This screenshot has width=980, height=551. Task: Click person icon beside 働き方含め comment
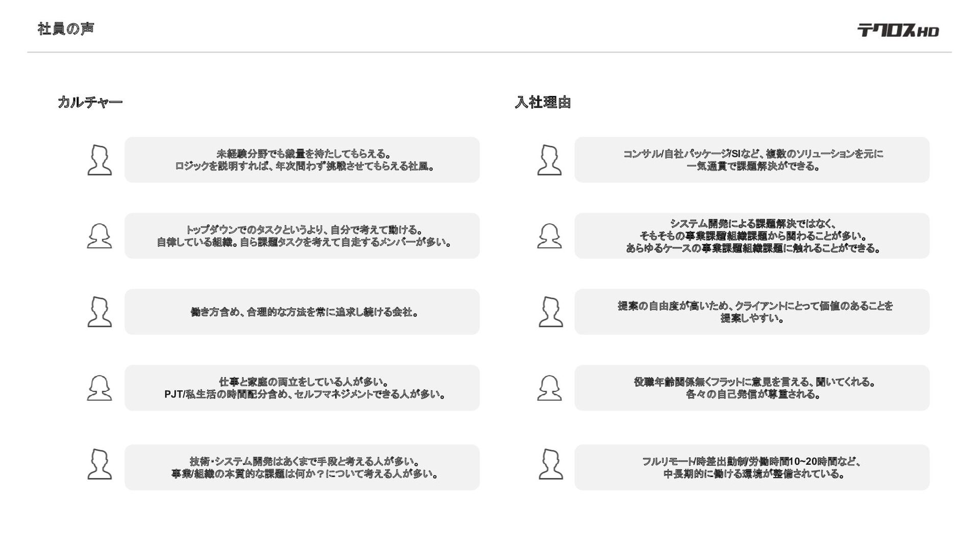pyautogui.click(x=100, y=312)
